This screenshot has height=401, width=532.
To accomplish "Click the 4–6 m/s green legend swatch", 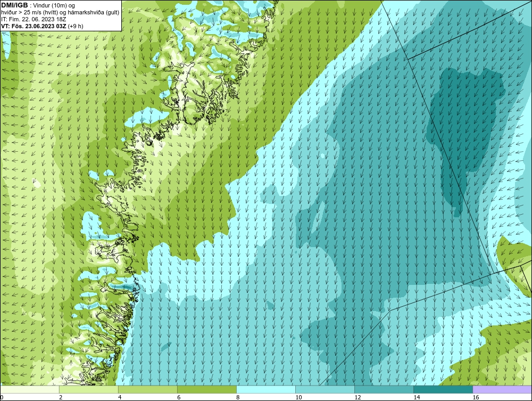I will coord(148,389).
